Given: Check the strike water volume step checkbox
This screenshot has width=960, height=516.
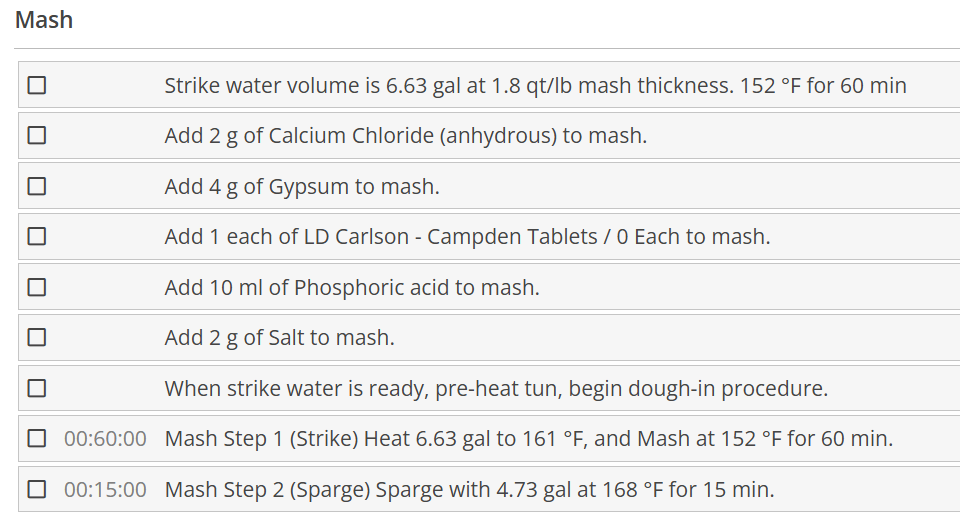Looking at the screenshot, I should click(x=37, y=85).
